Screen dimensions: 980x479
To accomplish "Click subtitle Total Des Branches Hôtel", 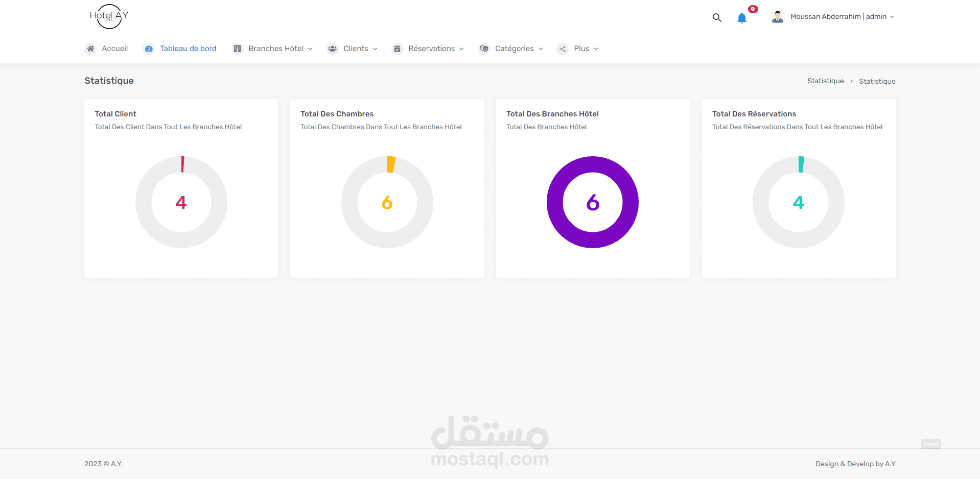I will click(x=547, y=127).
